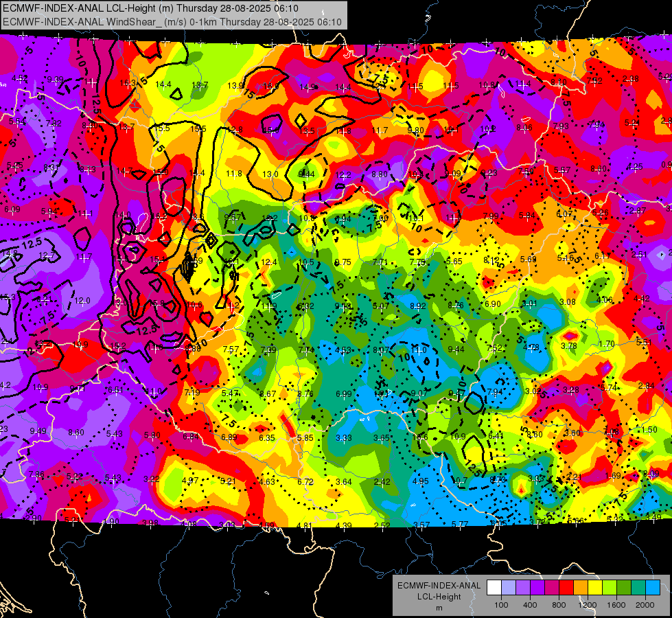Select the '800' value on the legend
Screen dimensions: 672x618
[x=559, y=605]
